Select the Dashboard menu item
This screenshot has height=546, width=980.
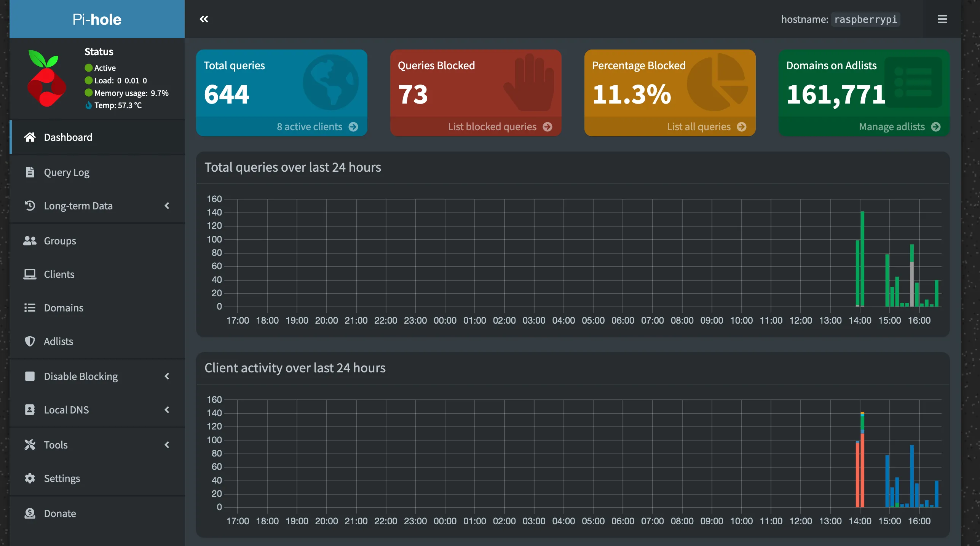pyautogui.click(x=68, y=137)
